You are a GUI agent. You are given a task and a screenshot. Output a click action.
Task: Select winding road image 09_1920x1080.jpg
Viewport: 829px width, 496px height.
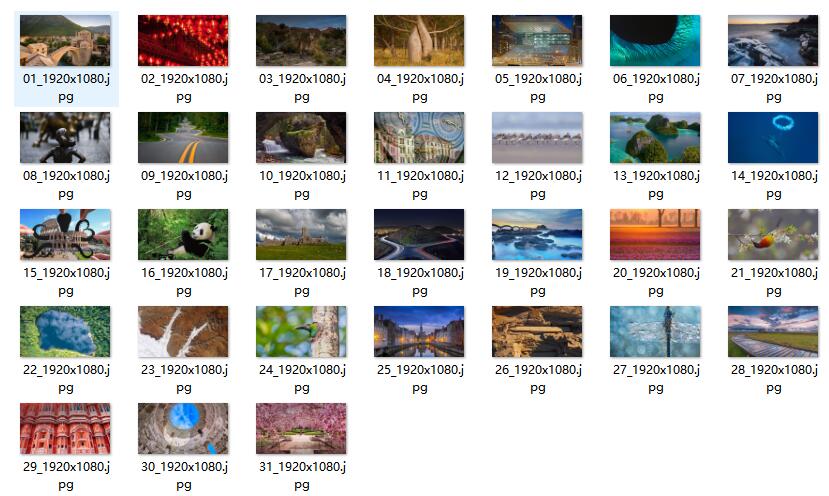pos(183,137)
